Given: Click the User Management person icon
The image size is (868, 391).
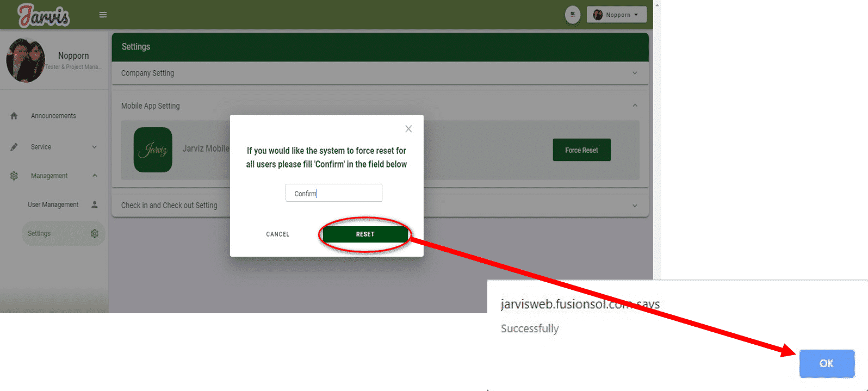Looking at the screenshot, I should pyautogui.click(x=95, y=204).
